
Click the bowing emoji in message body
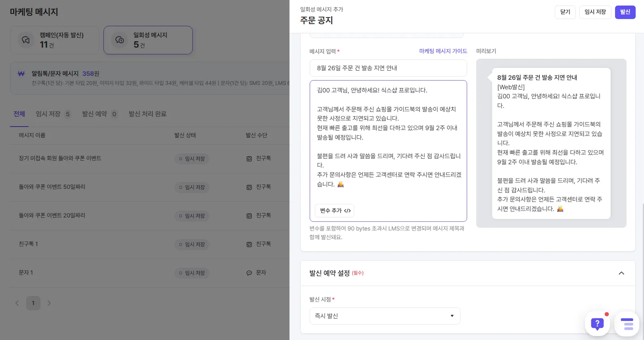coord(341,184)
